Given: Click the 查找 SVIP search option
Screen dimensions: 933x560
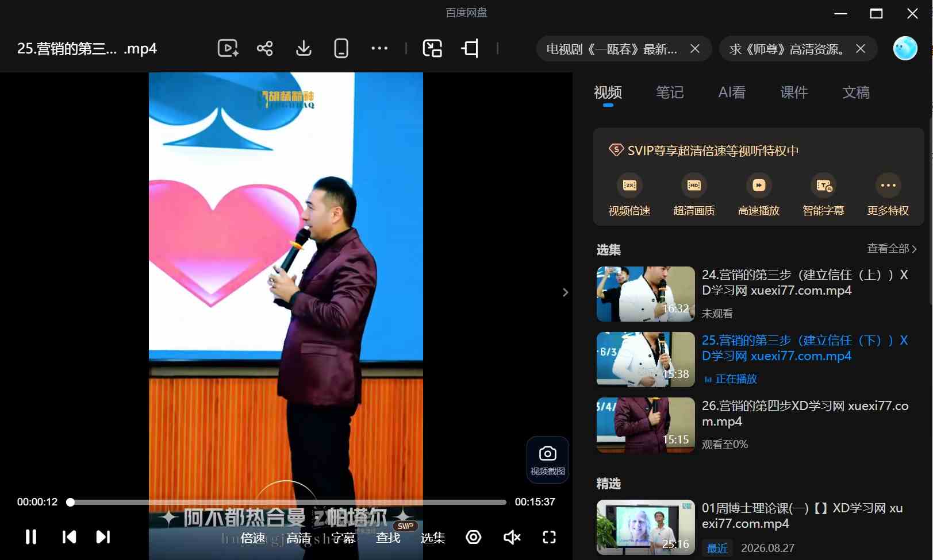Looking at the screenshot, I should click(388, 538).
